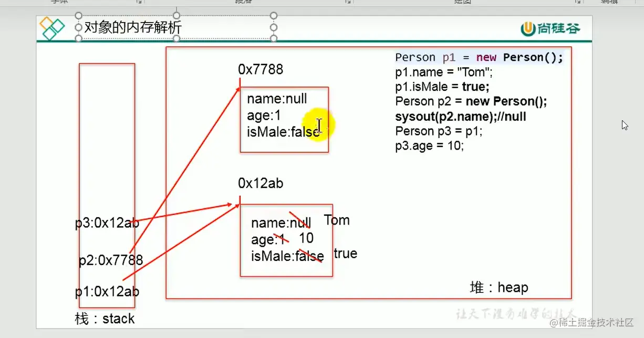Click right-middle sizing handle of title box
This screenshot has width=644, height=338.
(273, 27)
